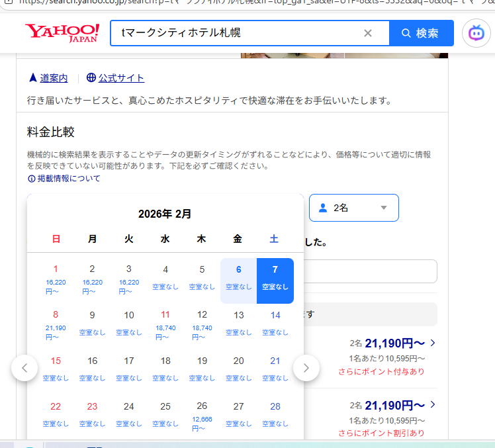Select February 25 in the calendar
The image size is (495, 448).
165,418
